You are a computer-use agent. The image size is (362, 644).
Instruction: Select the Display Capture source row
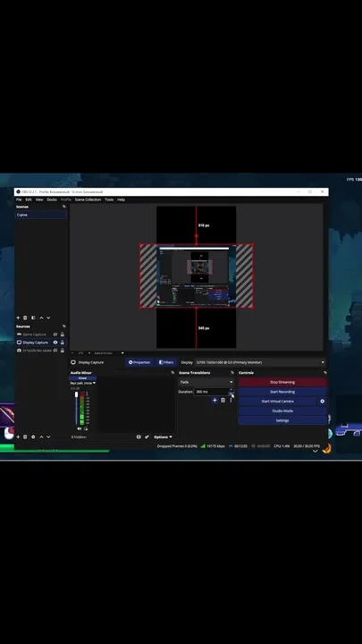tap(41, 343)
